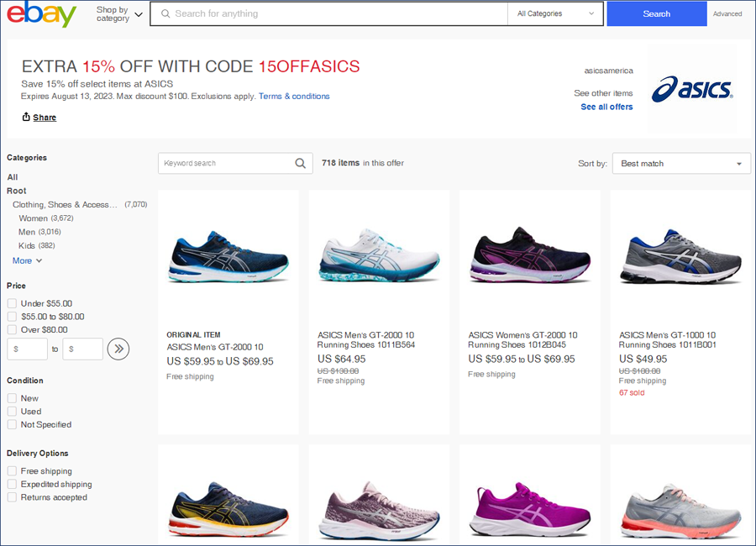The image size is (756, 546).
Task: Open the white and teal GT-2000 shoe image
Action: point(380,255)
